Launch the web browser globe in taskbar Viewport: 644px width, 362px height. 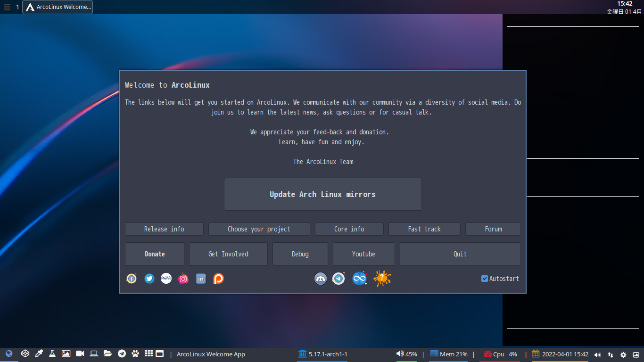[x=9, y=354]
